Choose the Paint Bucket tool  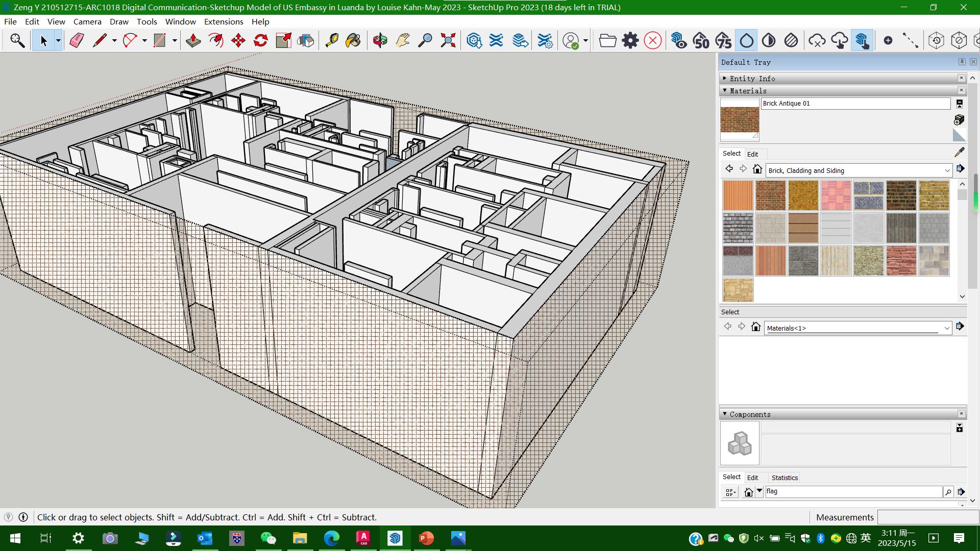[x=353, y=40]
